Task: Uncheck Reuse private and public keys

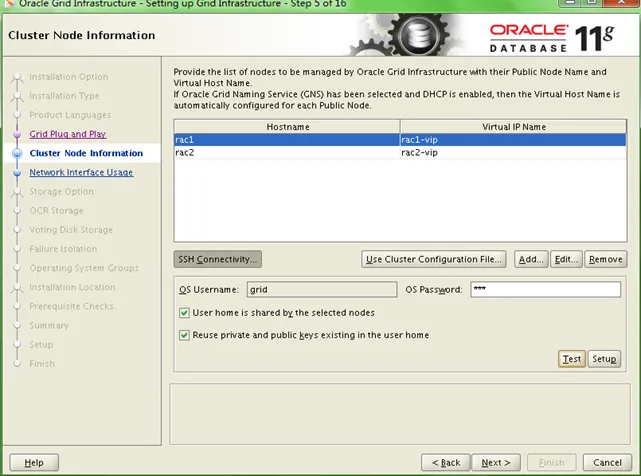Action: coord(184,335)
